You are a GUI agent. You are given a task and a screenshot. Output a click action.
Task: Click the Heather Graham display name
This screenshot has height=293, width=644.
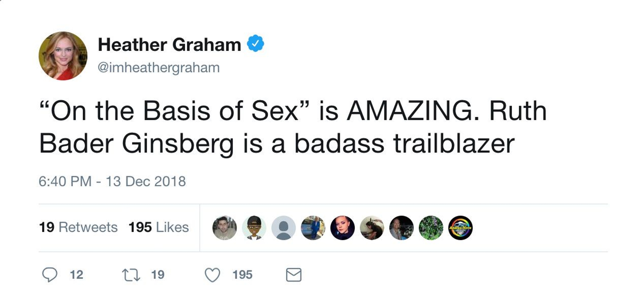tap(169, 45)
